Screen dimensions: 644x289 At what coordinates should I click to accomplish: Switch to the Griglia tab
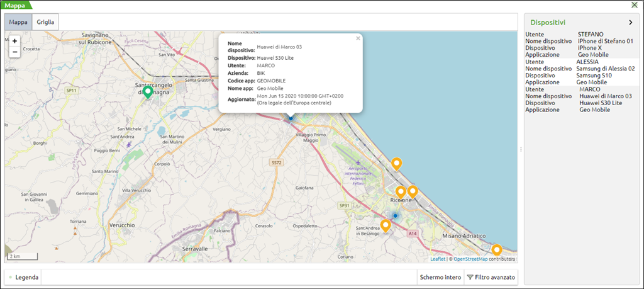(x=45, y=22)
